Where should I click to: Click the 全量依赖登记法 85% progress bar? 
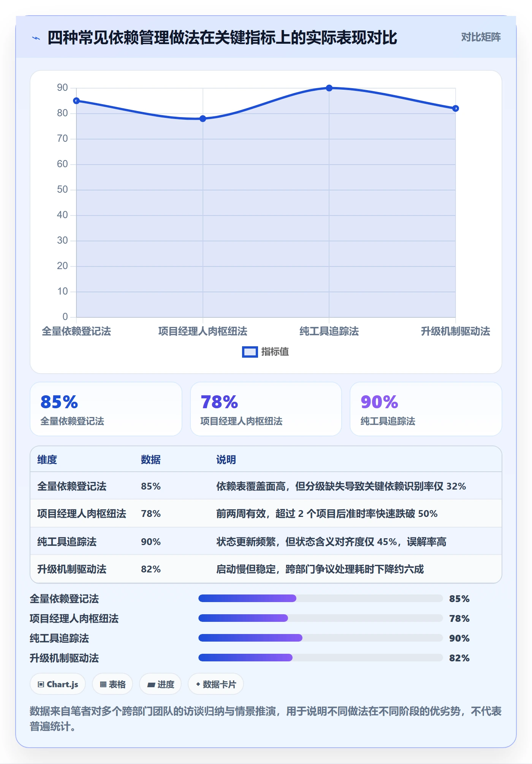[320, 598]
